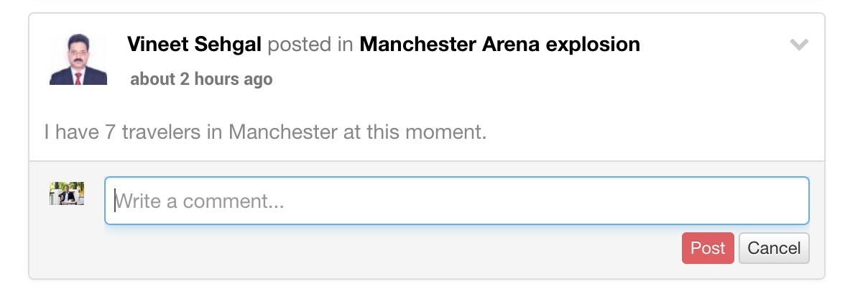Viewport: 868px width, 292px height.
Task: View the author's portrait with the red tie
Action: tap(78, 59)
